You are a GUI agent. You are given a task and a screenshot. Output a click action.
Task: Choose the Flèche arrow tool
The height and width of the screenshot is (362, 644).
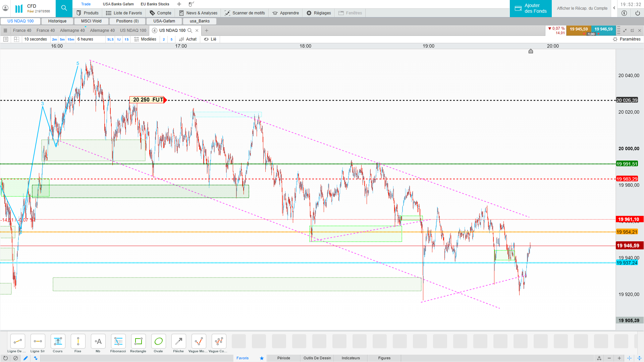pyautogui.click(x=178, y=342)
